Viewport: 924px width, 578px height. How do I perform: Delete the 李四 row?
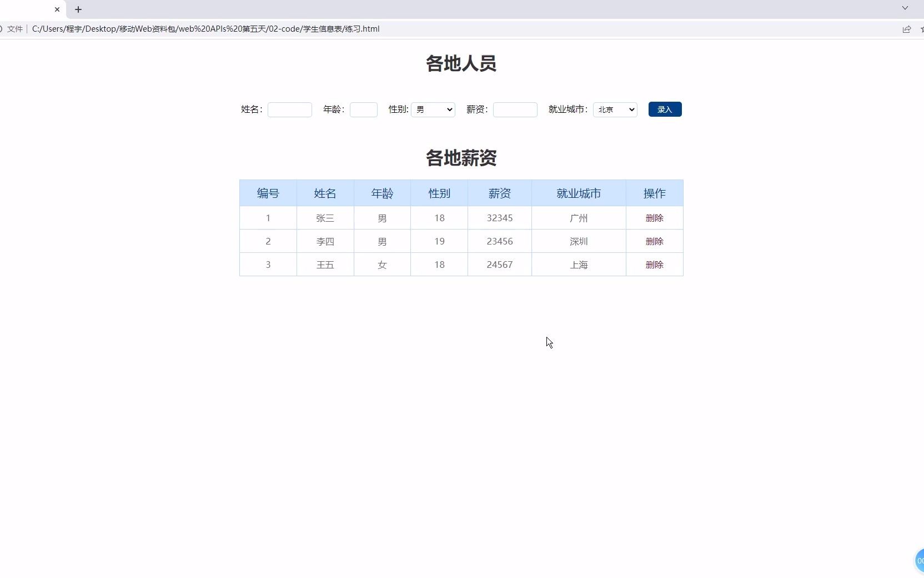pyautogui.click(x=655, y=241)
